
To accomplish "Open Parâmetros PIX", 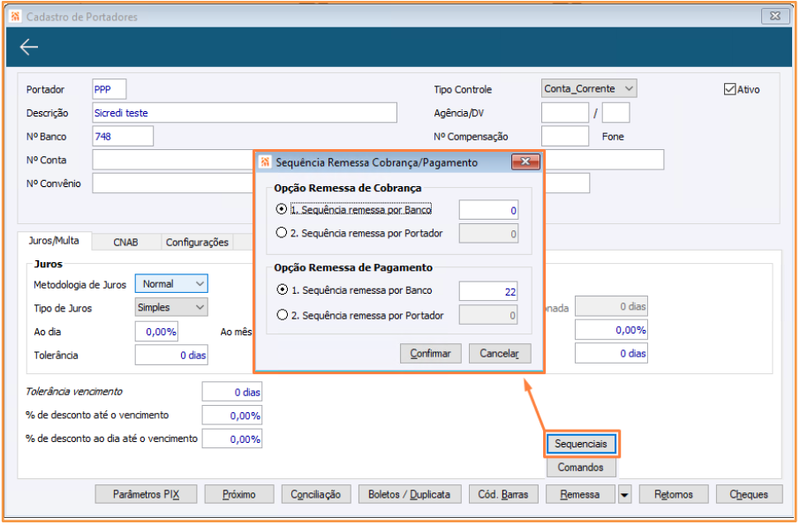I will pyautogui.click(x=146, y=494).
